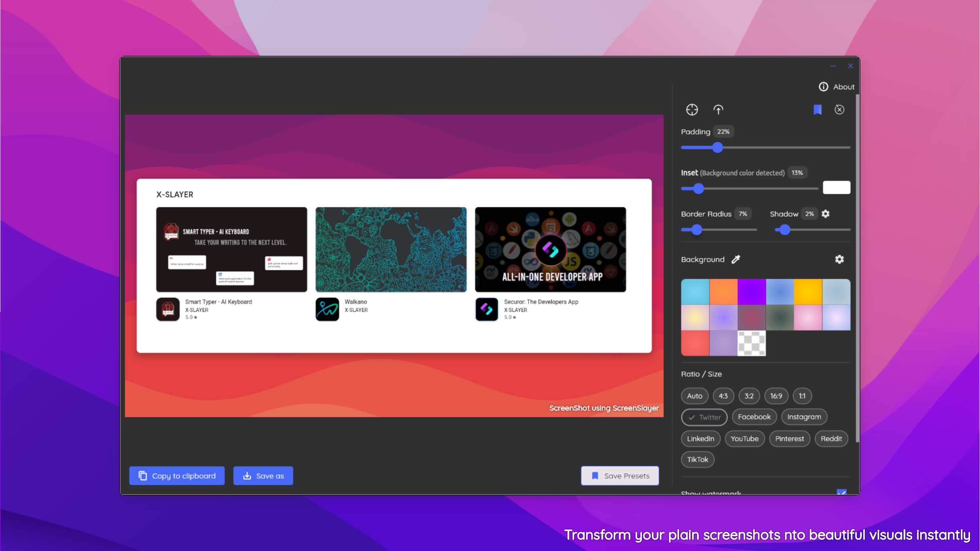Click the Border Radius 7% value badge
This screenshot has height=551, width=980.
click(743, 214)
